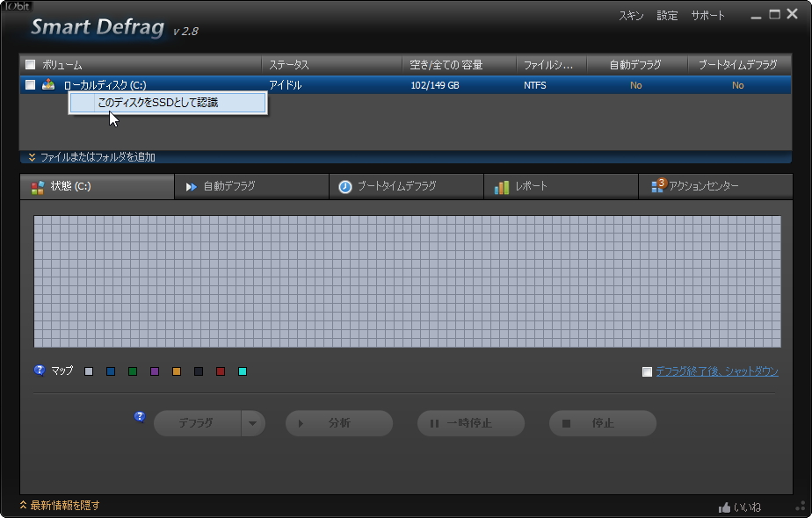Screen dimensions: 812x518
Task: Click the デフラグ button
Action: [x=198, y=423]
